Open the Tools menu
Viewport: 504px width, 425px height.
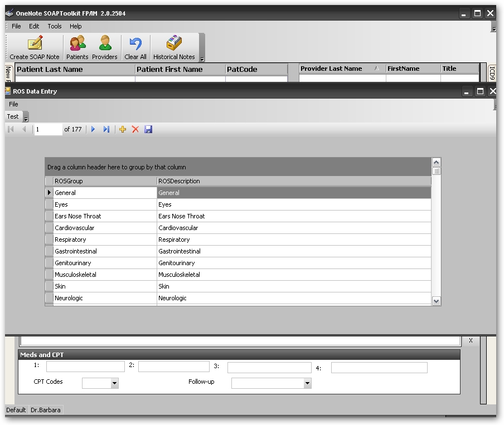pyautogui.click(x=55, y=26)
